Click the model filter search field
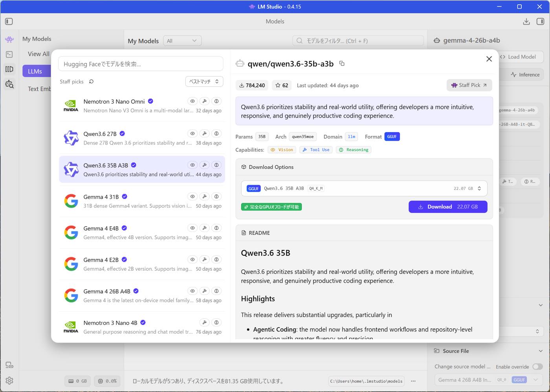Screen dimensions: 550x392 [x=358, y=41]
